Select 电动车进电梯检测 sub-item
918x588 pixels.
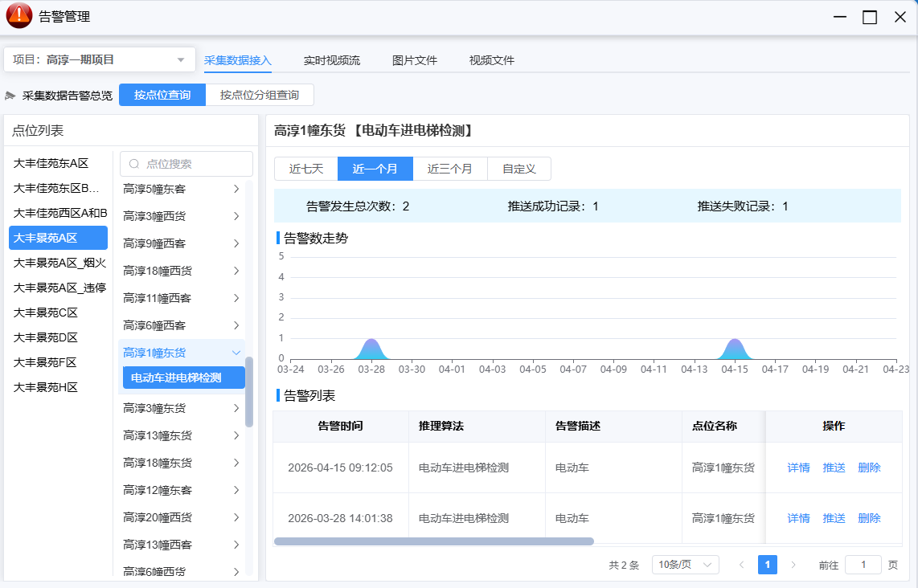pos(184,378)
